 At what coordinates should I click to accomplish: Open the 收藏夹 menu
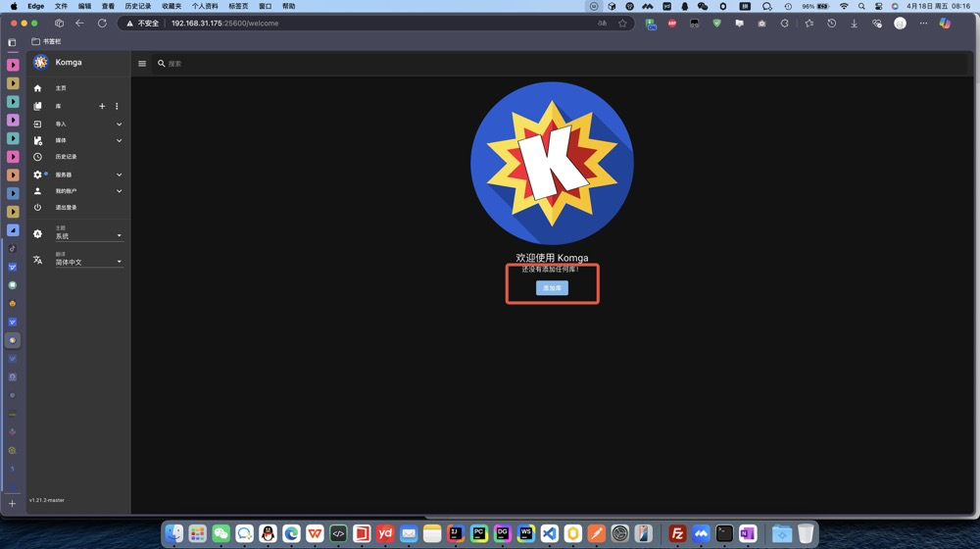[x=171, y=6]
